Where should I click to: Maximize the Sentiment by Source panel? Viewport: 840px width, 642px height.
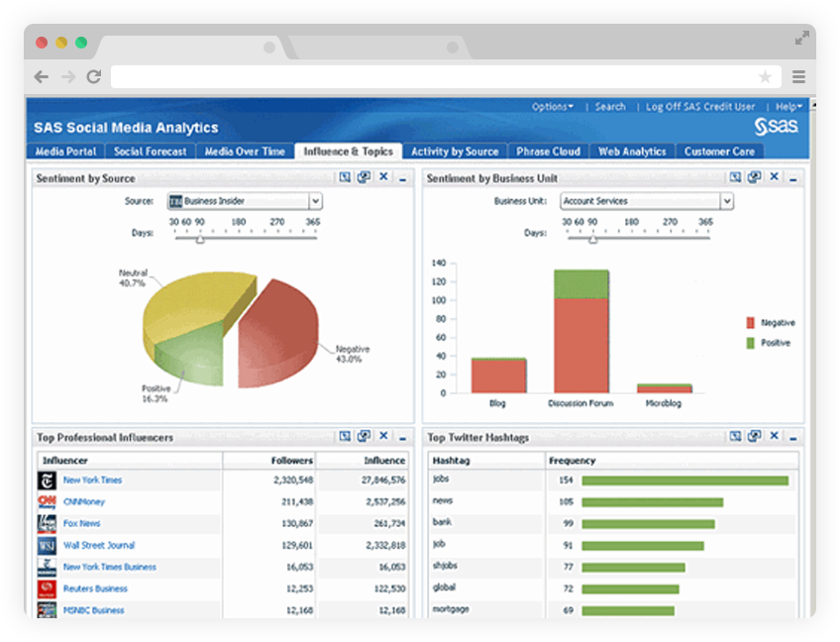(345, 176)
